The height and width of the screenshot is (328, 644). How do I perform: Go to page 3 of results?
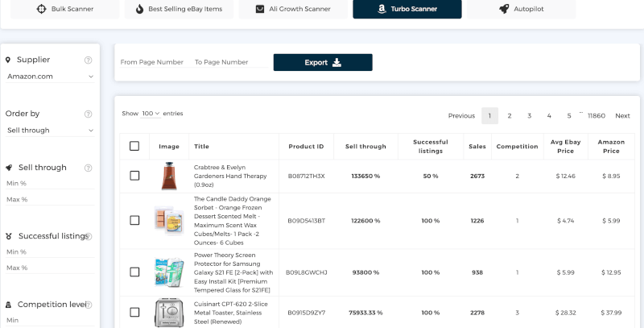coord(530,116)
